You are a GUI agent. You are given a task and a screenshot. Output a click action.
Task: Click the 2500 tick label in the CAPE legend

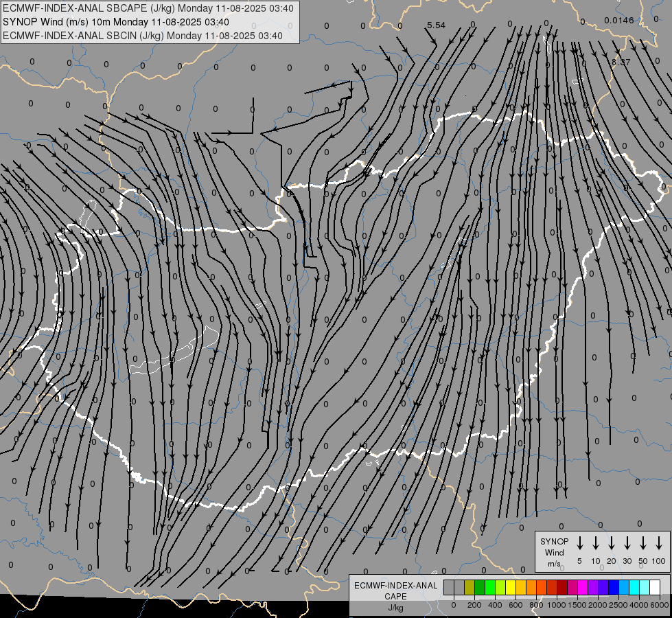pos(618,605)
